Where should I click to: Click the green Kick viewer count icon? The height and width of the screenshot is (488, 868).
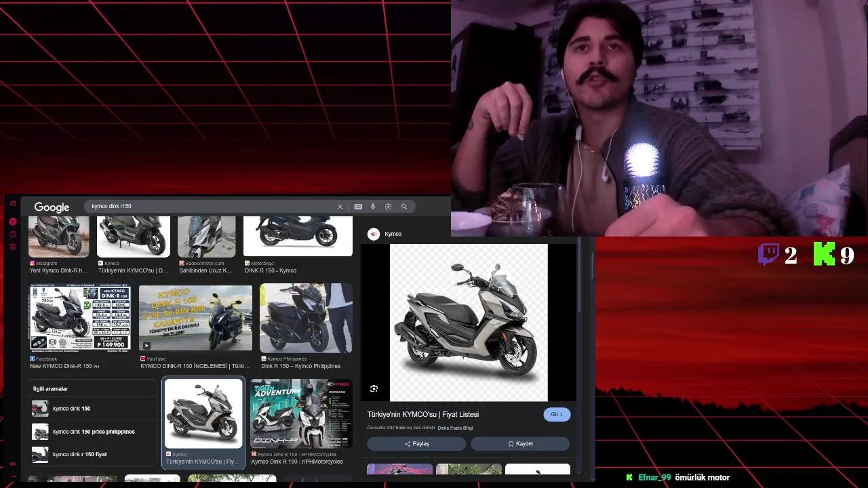824,255
